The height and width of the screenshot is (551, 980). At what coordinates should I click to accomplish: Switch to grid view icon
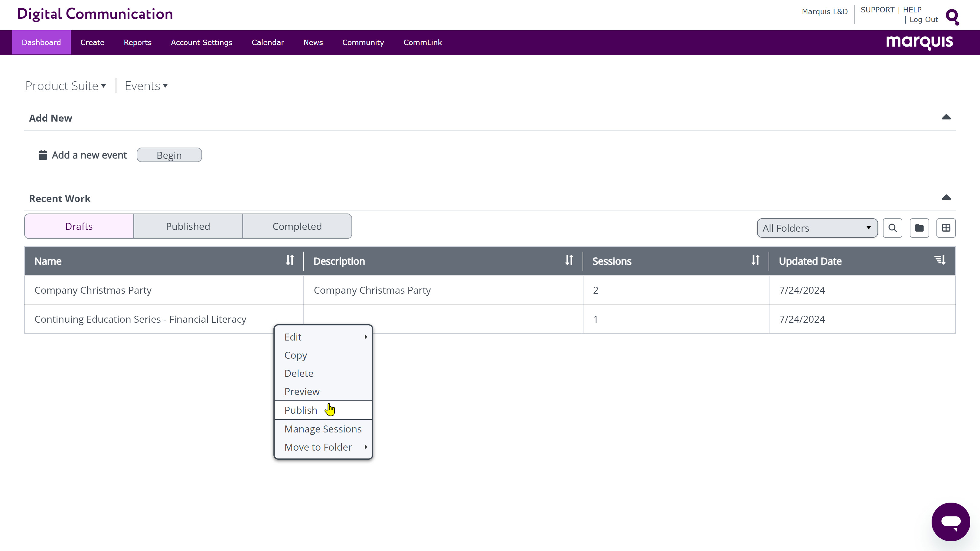coord(946,228)
